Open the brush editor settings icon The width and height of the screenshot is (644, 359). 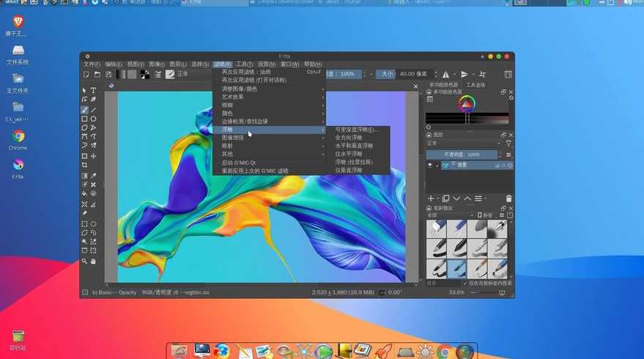point(158,74)
